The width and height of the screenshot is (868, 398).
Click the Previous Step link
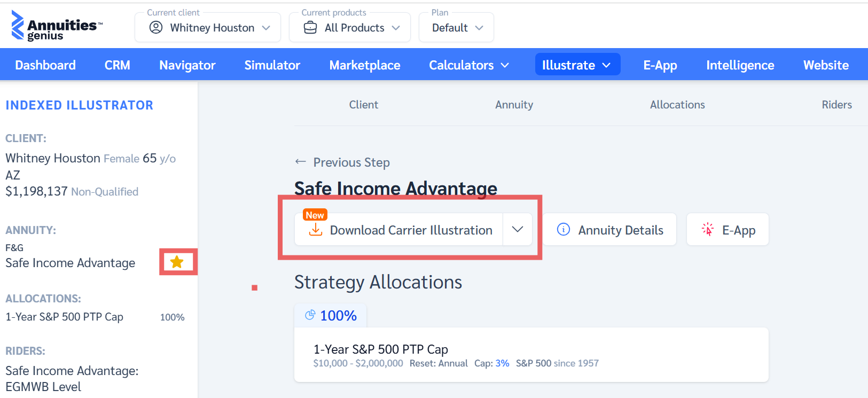(350, 162)
